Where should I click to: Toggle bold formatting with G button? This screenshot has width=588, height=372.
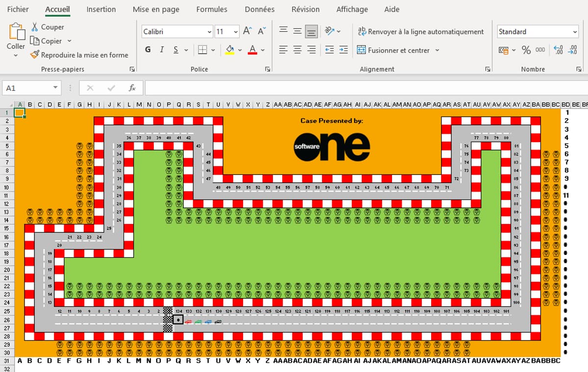(148, 50)
